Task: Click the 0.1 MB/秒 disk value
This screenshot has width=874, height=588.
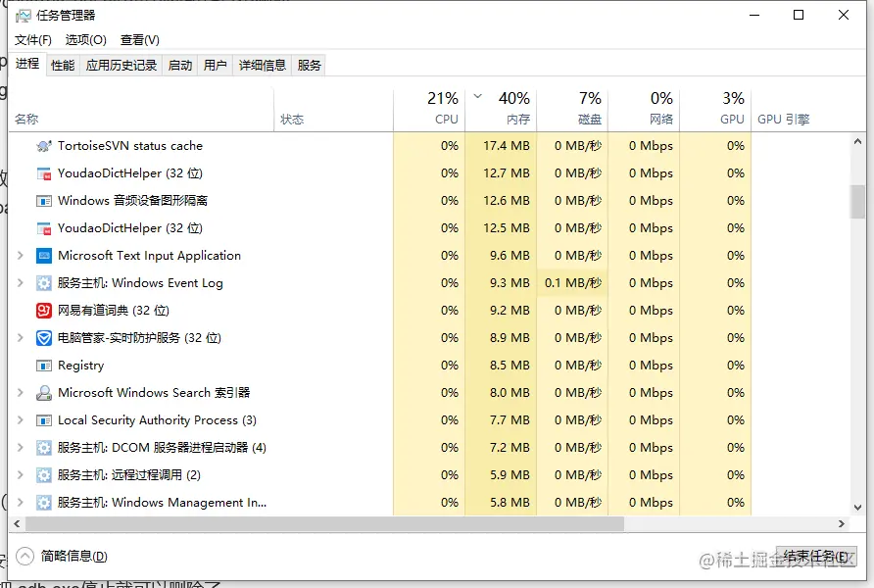Action: 573,283
